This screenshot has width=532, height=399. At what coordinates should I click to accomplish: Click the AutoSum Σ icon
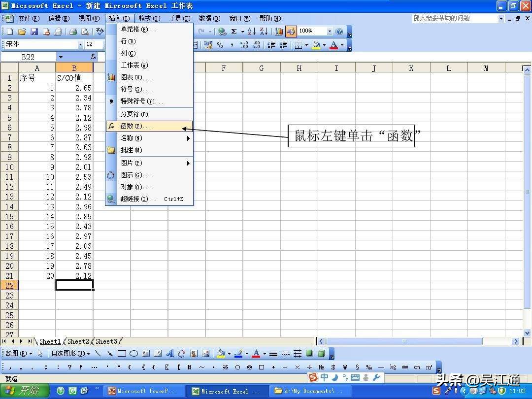click(x=233, y=31)
